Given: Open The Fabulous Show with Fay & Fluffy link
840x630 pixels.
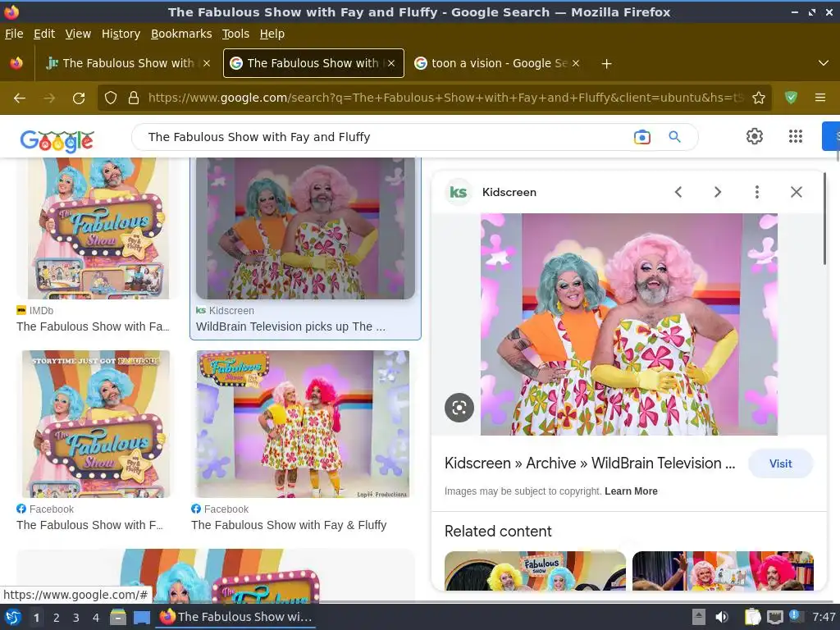Looking at the screenshot, I should click(289, 525).
